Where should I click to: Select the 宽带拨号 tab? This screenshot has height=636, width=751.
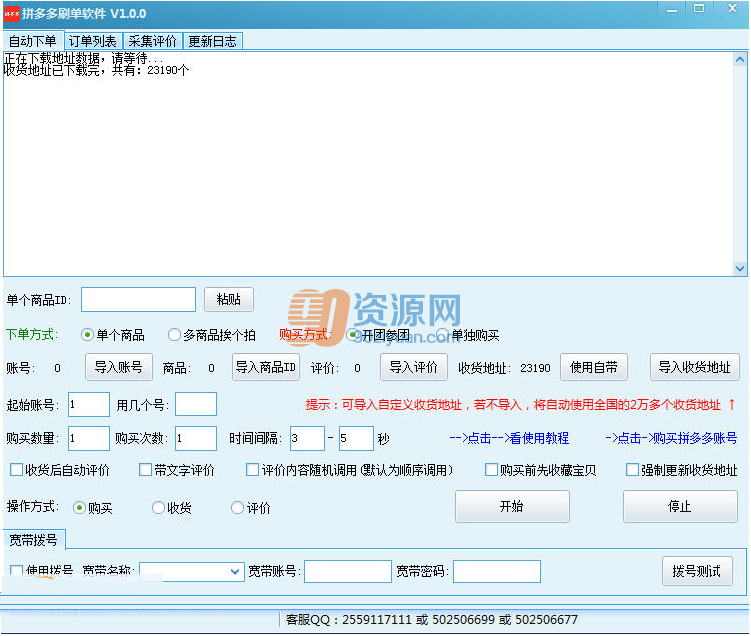34,540
